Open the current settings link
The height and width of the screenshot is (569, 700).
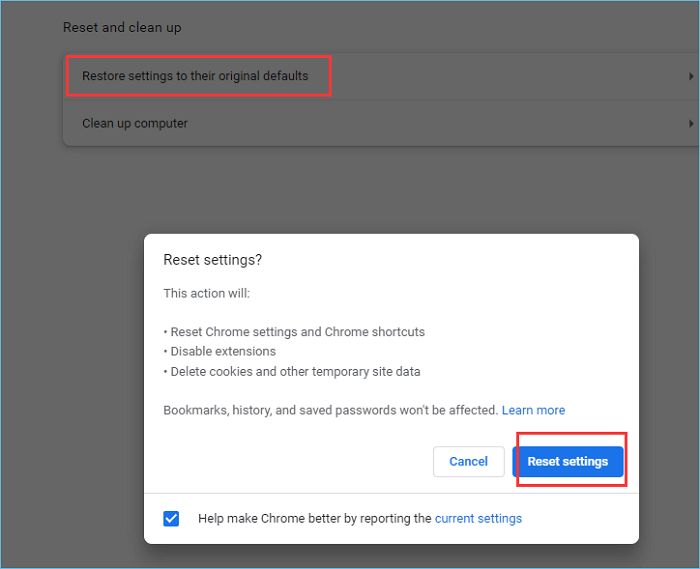coord(478,518)
